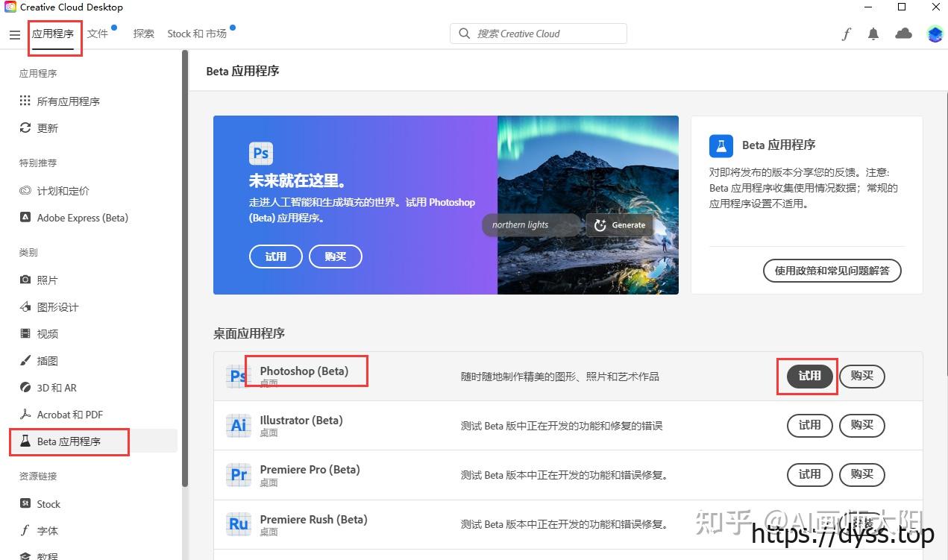
Task: Open the Adobe Fonts icon in the top bar
Action: (846, 34)
